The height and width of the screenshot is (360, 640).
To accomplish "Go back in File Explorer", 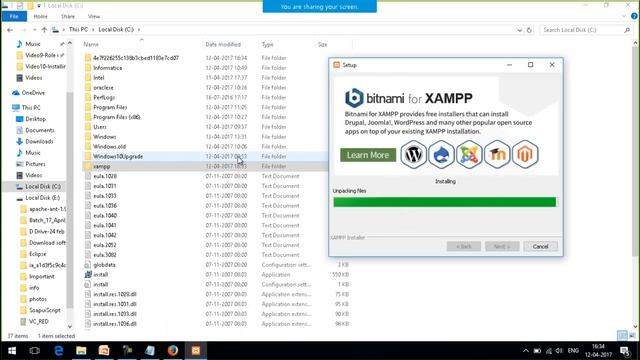I will tap(10, 30).
